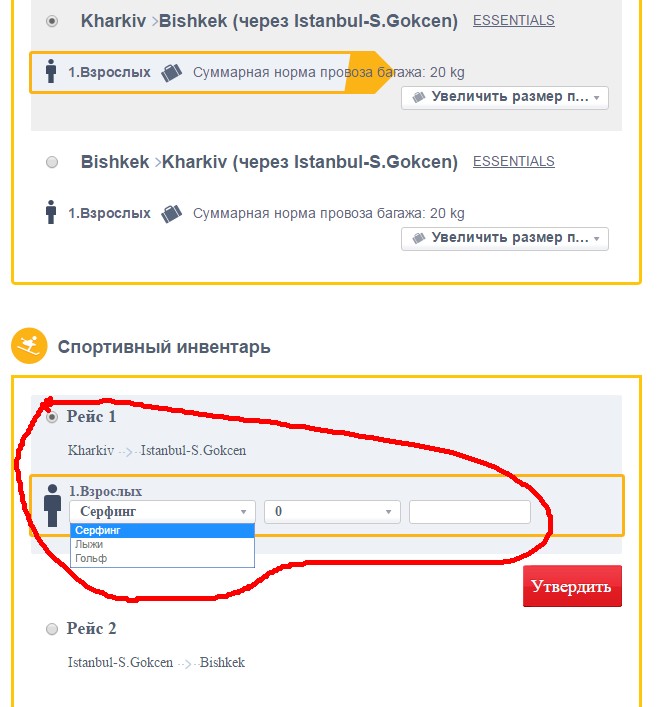Click suitcase icon in Bishkek-Kharkiv baggage row
Screen dimensions: 665x707
tap(171, 213)
